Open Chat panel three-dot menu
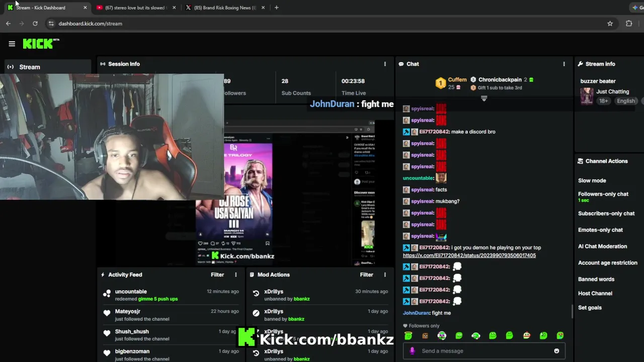644x362 pixels. [x=564, y=64]
